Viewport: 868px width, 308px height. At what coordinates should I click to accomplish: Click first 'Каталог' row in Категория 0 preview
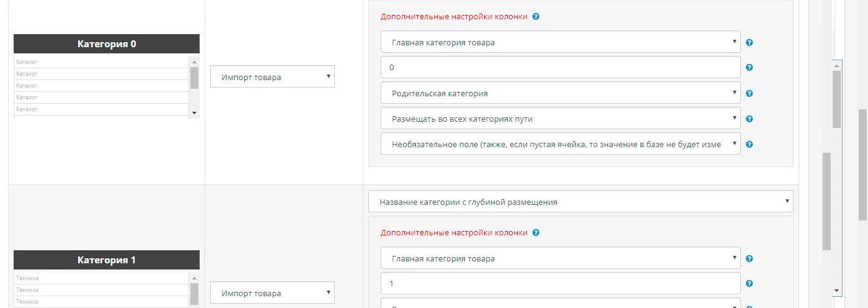101,62
